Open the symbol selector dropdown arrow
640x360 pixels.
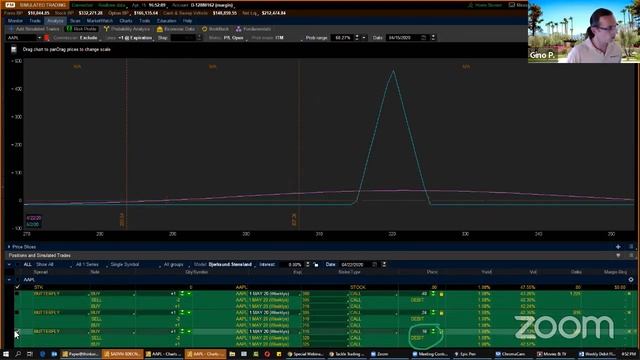(x=39, y=38)
